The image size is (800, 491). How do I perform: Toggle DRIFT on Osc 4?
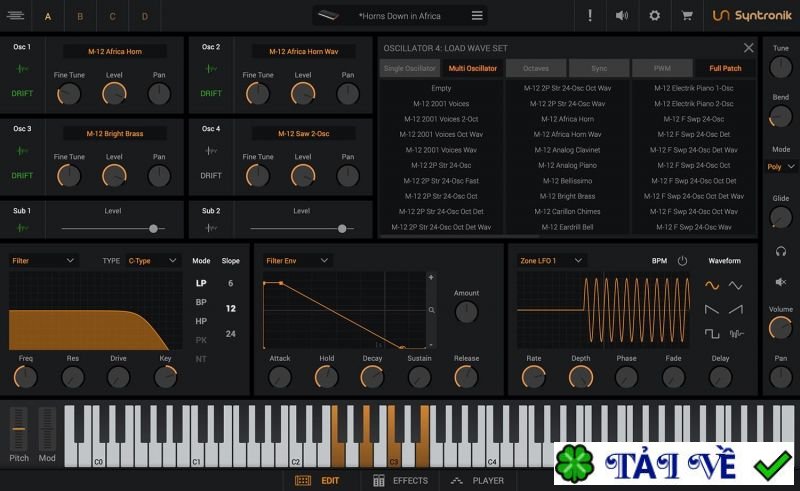tap(211, 176)
